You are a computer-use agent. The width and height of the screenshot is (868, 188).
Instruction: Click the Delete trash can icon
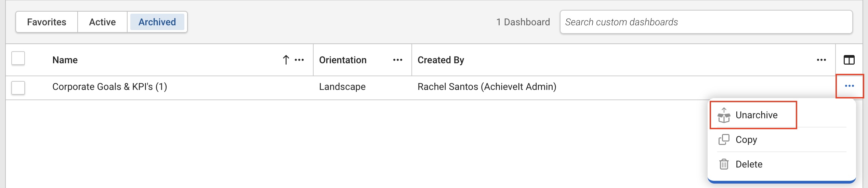point(724,164)
